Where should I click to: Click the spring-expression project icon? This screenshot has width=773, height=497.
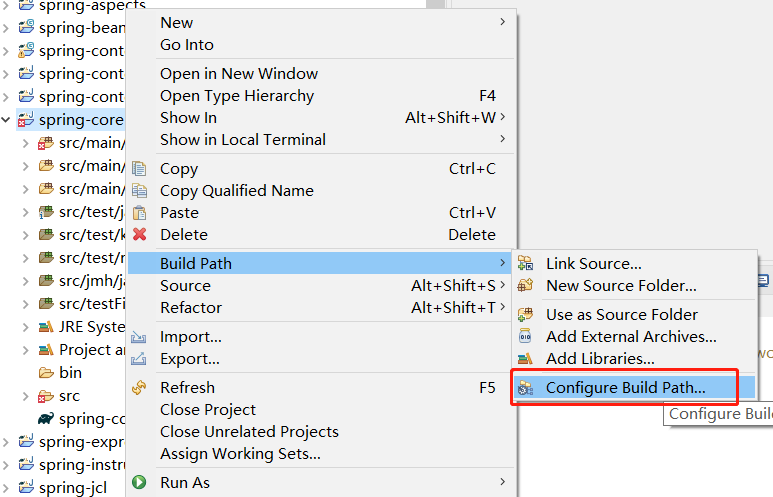[26, 441]
